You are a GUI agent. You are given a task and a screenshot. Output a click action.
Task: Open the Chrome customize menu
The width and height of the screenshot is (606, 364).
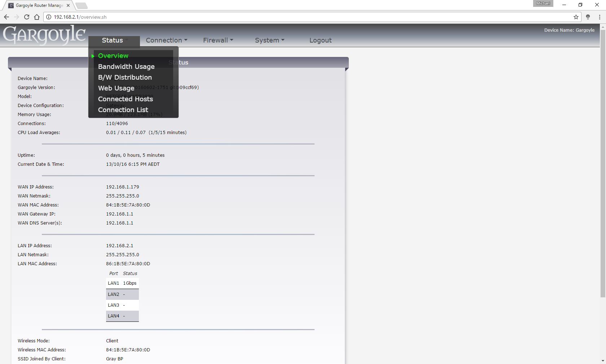point(600,17)
